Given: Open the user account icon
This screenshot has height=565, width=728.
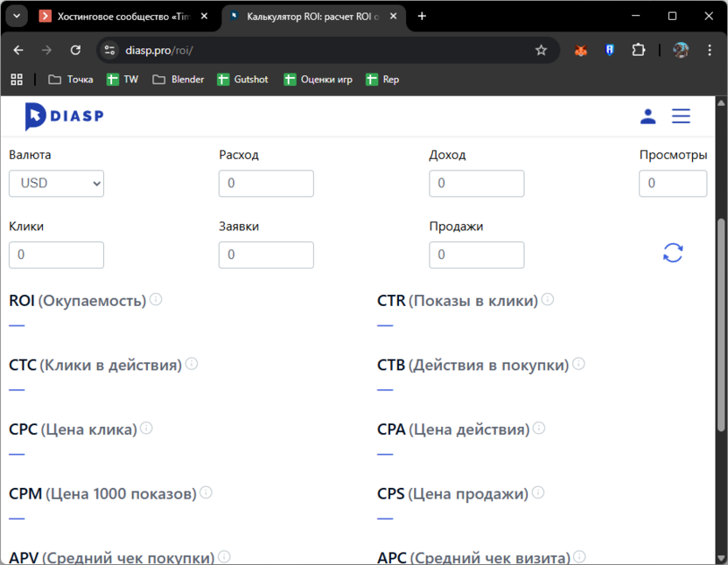Looking at the screenshot, I should point(647,115).
